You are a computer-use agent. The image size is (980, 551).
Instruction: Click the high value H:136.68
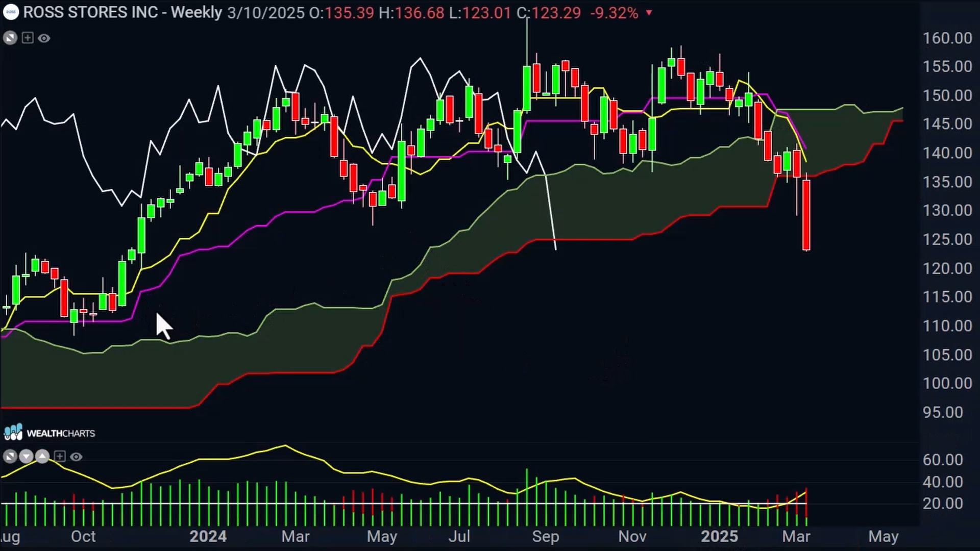[411, 13]
